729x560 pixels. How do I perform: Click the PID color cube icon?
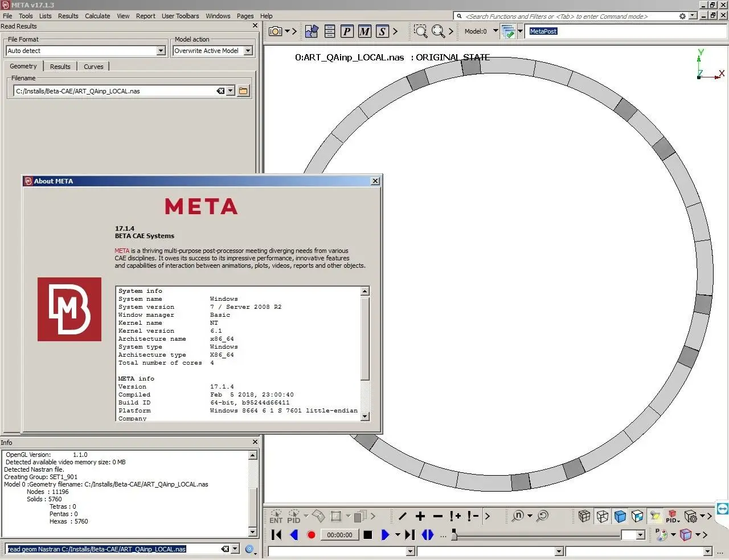click(x=673, y=516)
